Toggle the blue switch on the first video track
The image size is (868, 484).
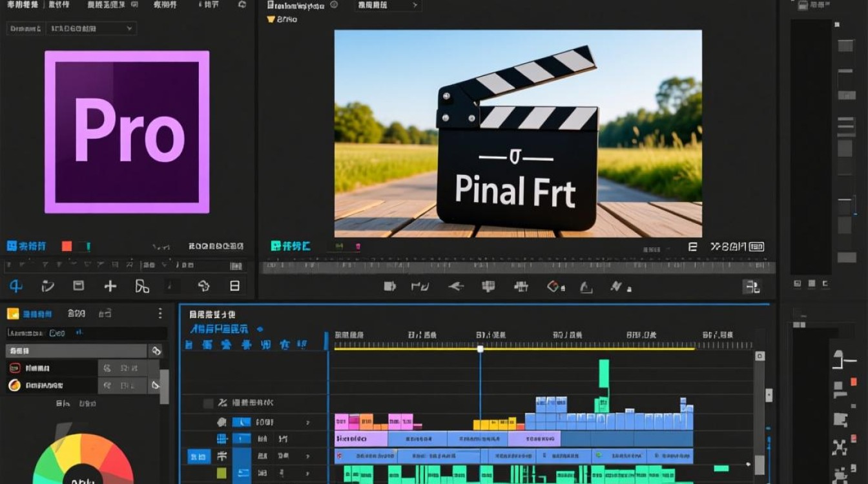(x=242, y=422)
